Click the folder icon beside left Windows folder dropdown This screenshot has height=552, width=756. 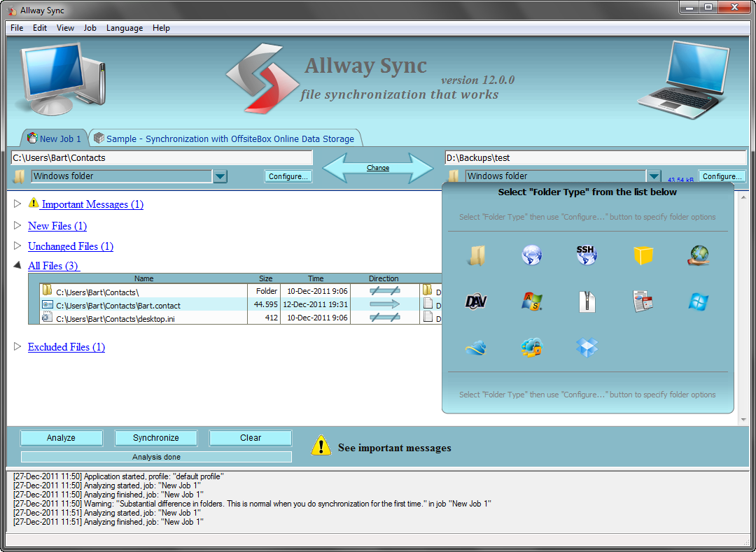click(19, 177)
